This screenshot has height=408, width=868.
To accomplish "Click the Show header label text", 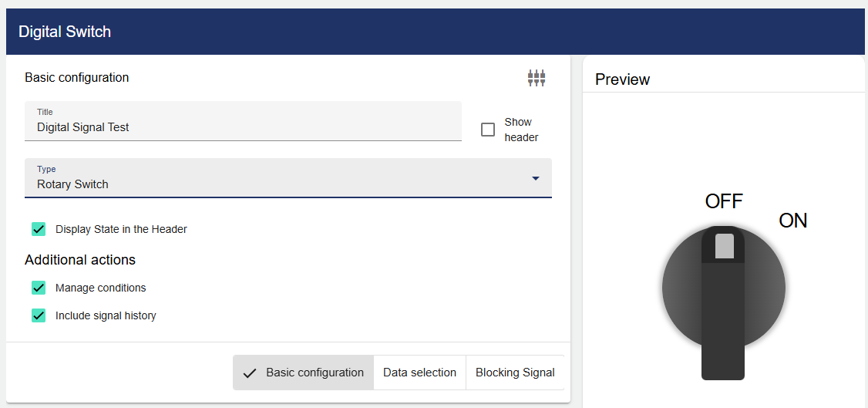I will coord(521,130).
